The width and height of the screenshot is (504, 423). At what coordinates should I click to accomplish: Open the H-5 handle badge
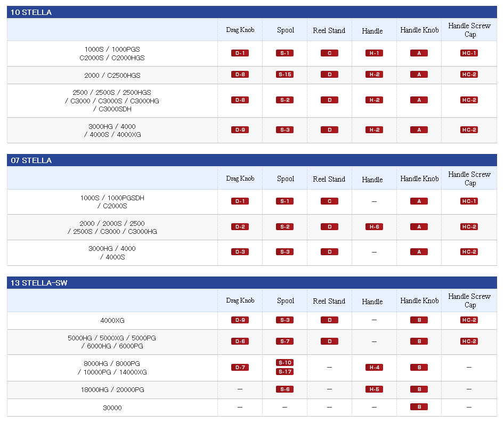click(x=374, y=389)
